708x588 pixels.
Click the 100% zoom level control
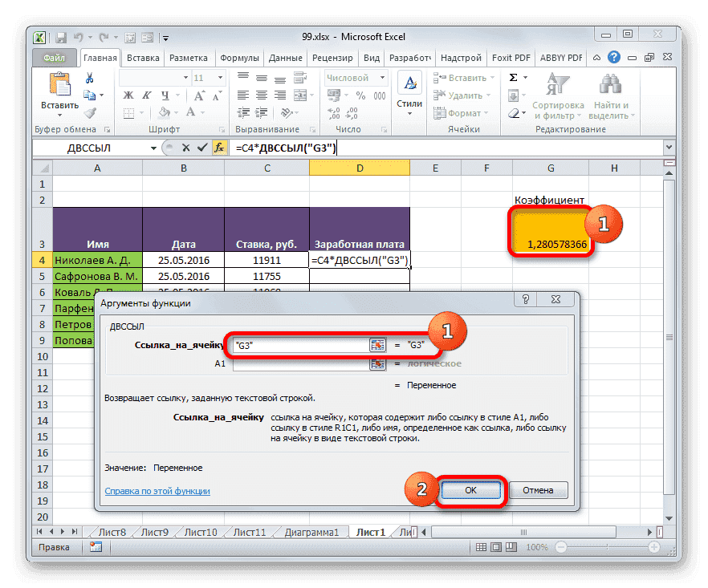(x=535, y=547)
